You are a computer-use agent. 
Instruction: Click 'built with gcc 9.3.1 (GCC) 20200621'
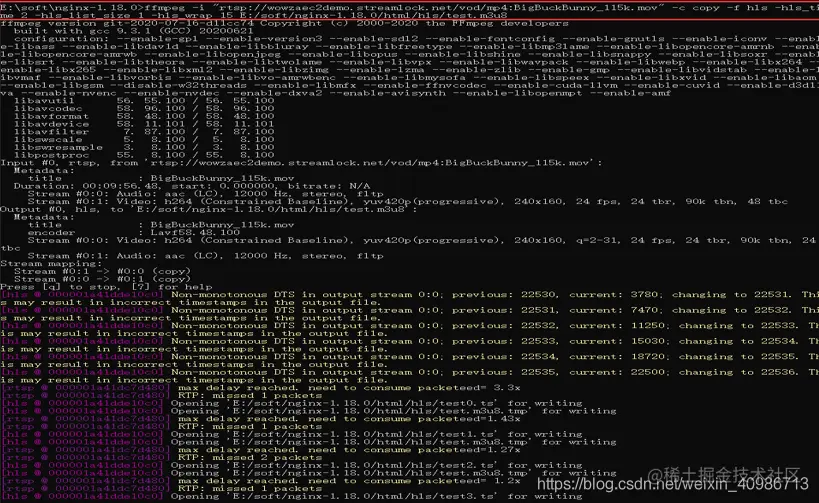tap(134, 31)
